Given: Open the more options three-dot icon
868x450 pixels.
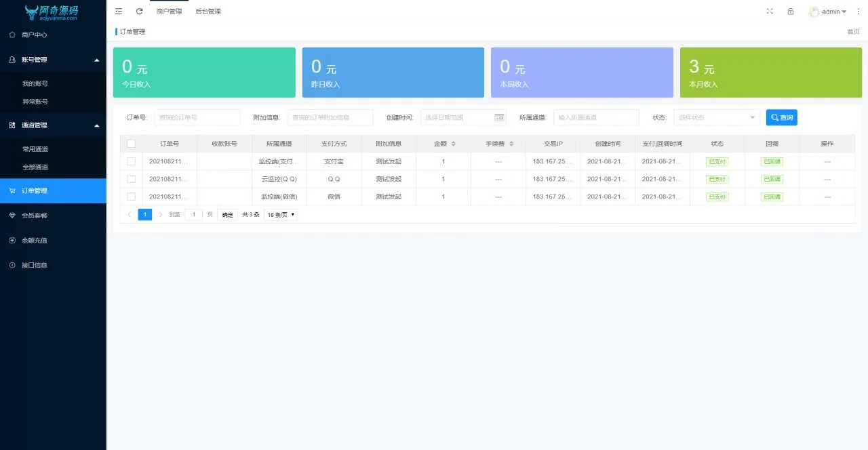Looking at the screenshot, I should 858,11.
